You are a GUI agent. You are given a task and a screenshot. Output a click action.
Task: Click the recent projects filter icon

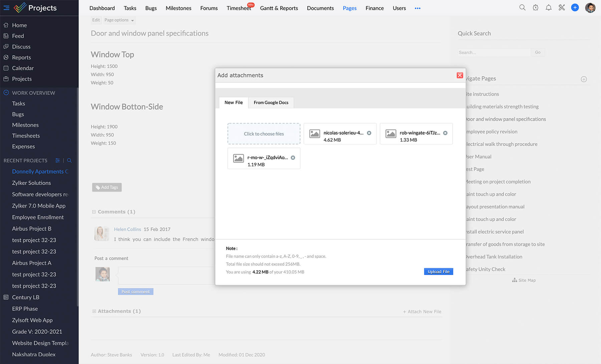click(57, 160)
